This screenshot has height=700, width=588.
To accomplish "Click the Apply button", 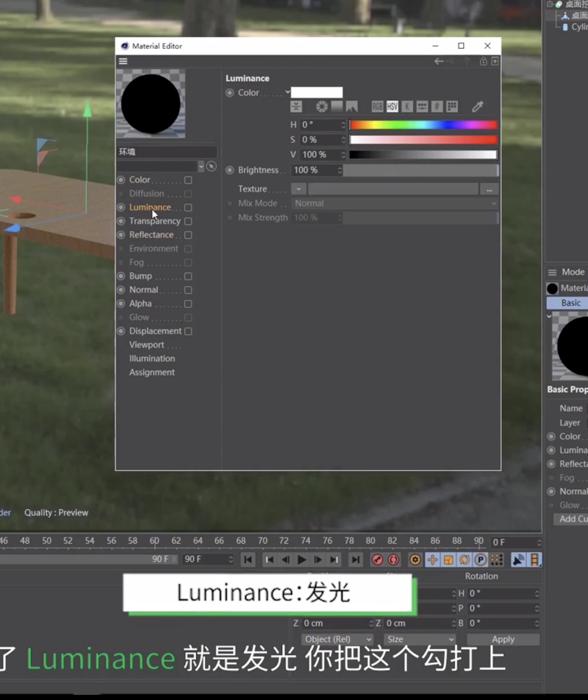I will 503,639.
